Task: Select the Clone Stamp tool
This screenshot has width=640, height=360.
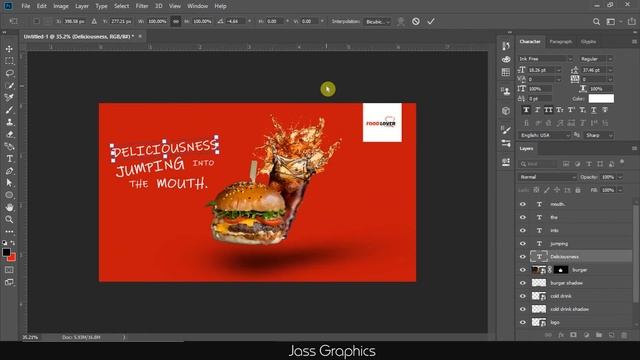Action: (9, 122)
